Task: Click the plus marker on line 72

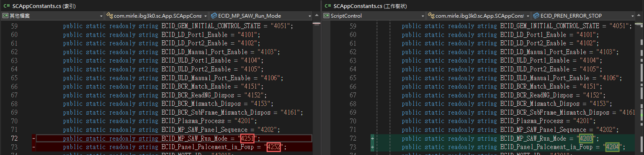Action: pos(372,139)
